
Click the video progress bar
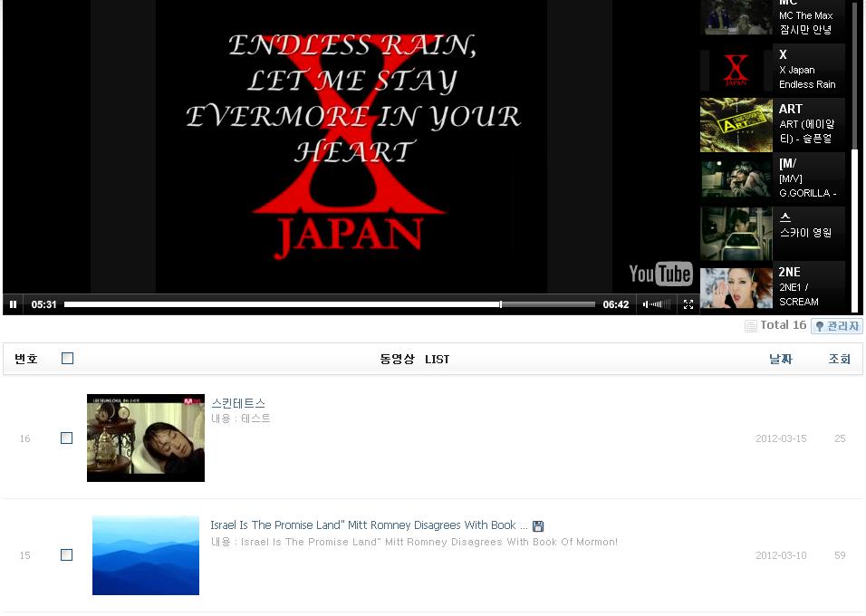329,304
